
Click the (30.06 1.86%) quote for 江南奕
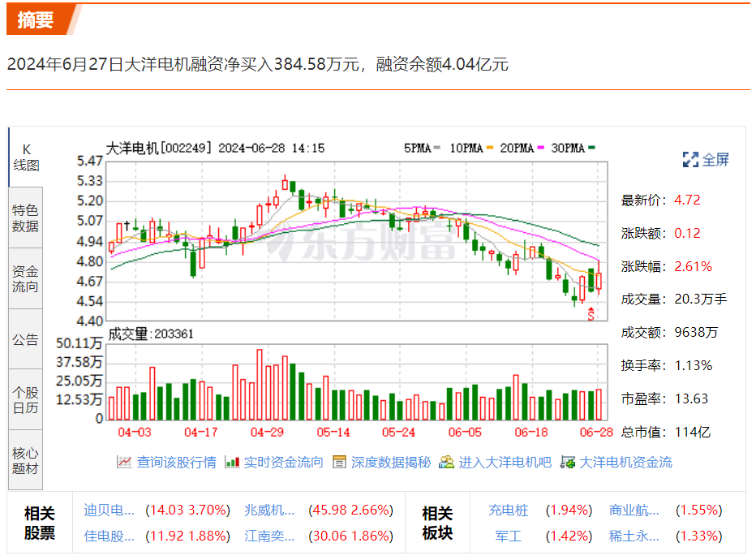351,536
